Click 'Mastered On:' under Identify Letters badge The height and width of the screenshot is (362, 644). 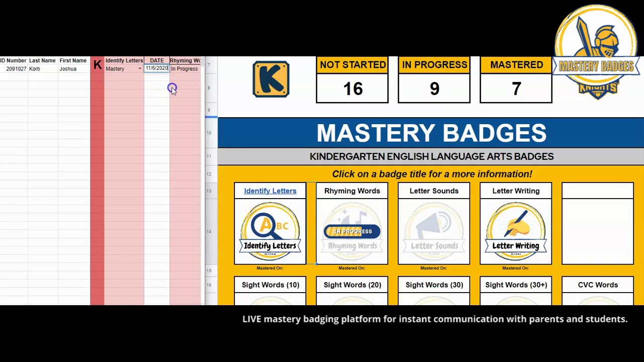point(270,268)
